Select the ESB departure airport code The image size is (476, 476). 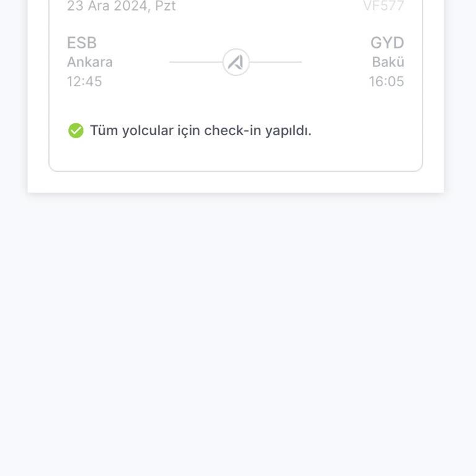click(x=82, y=43)
